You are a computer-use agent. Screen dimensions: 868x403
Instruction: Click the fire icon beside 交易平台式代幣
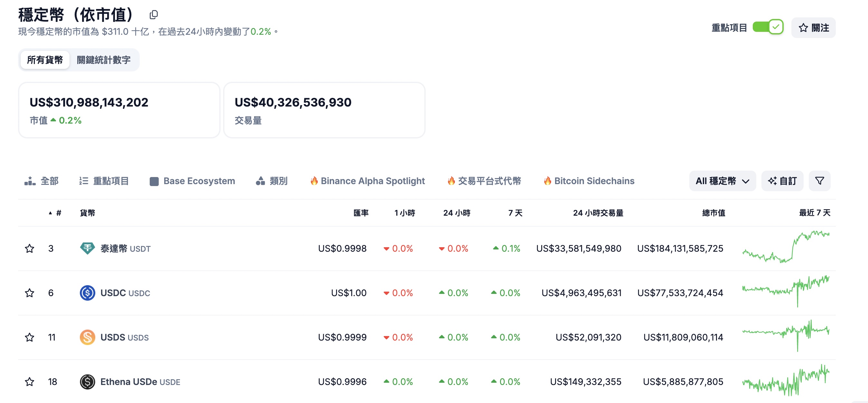(451, 181)
